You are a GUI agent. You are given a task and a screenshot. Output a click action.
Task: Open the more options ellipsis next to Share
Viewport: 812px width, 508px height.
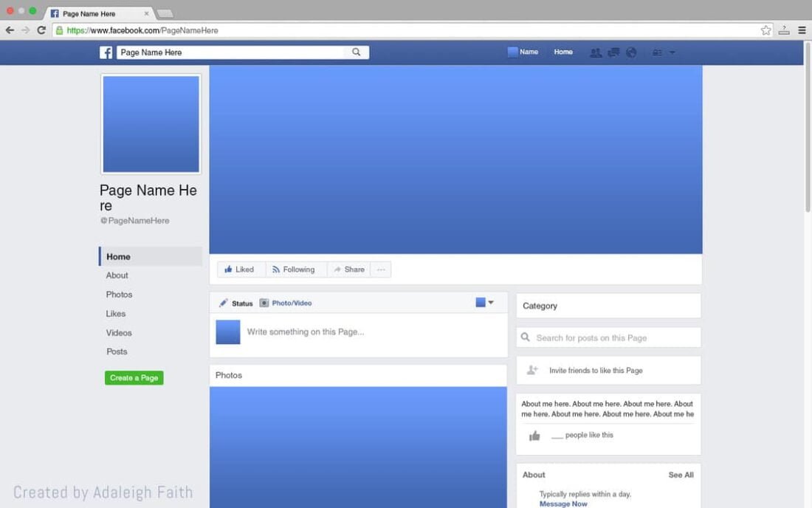[381, 269]
